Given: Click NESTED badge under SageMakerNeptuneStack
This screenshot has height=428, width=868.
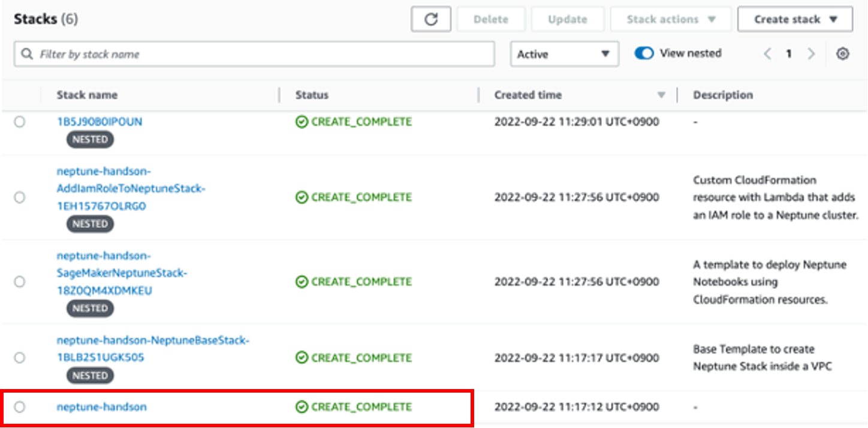Looking at the screenshot, I should point(90,309).
